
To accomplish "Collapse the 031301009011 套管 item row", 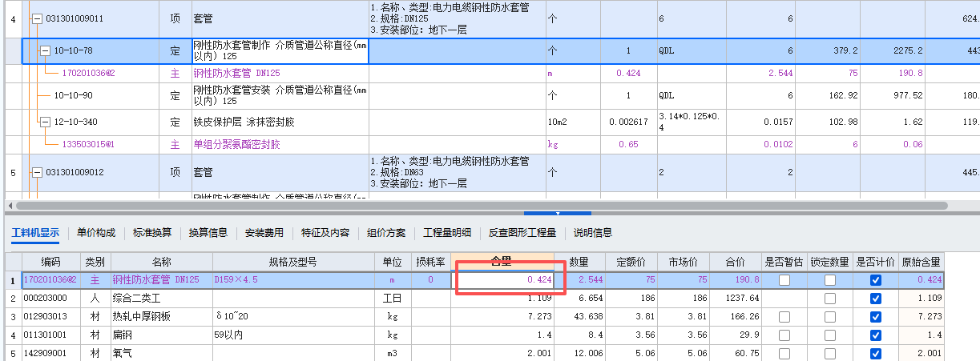I will coord(37,18).
